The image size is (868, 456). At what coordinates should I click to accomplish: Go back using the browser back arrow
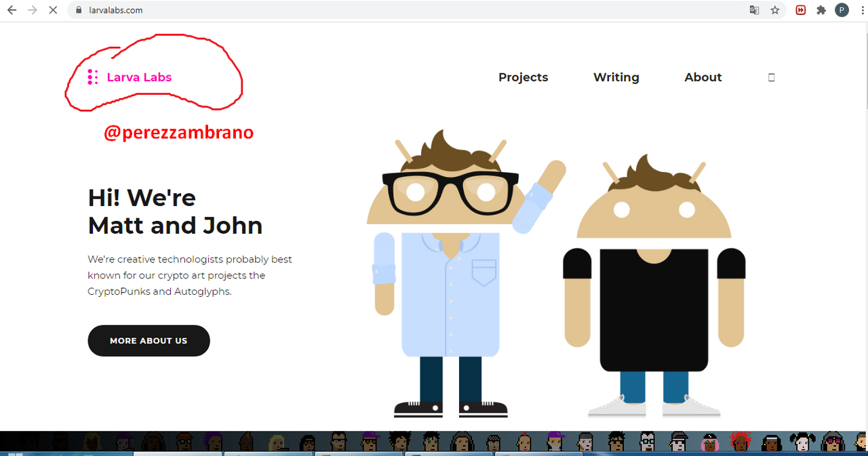[12, 10]
